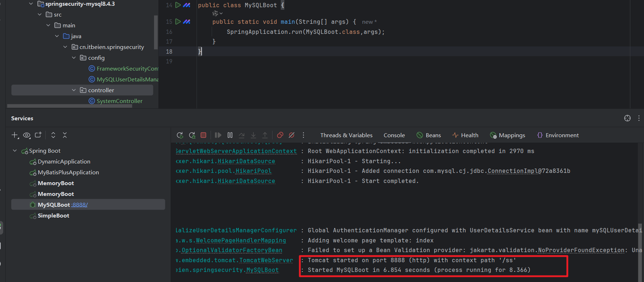Screen dimensions: 644x282
Task: Open the Threads & Variables tab
Action: point(346,135)
